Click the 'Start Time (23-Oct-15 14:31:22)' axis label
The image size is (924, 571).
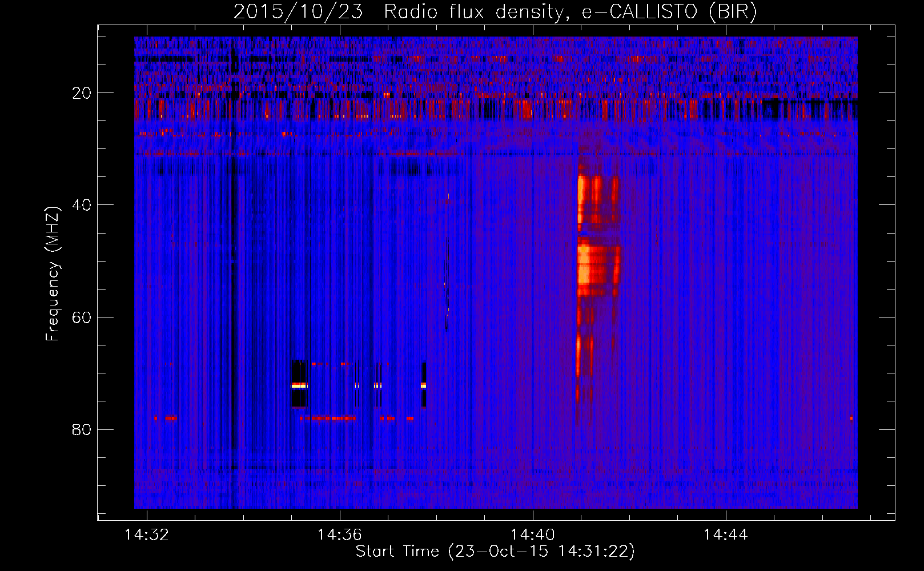(495, 552)
